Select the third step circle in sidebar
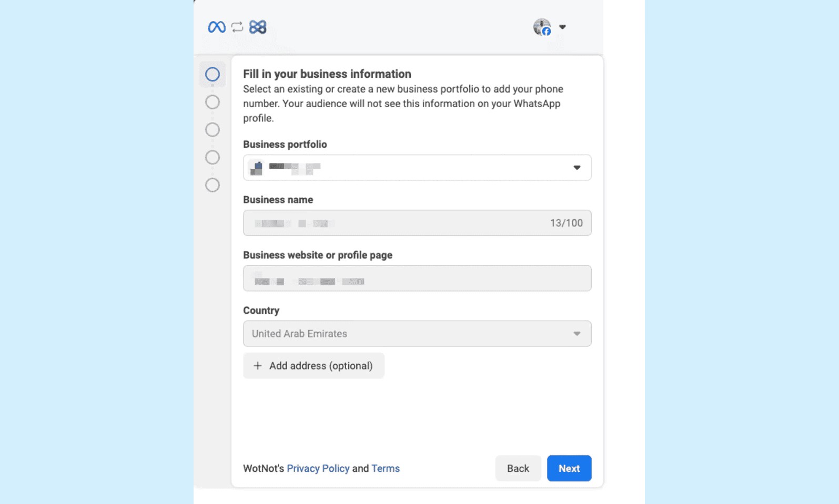Image resolution: width=839 pixels, height=504 pixels. (x=213, y=130)
